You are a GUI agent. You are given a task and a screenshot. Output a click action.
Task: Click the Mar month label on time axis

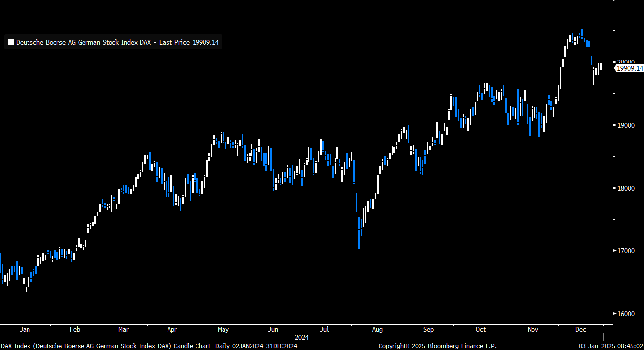123,330
